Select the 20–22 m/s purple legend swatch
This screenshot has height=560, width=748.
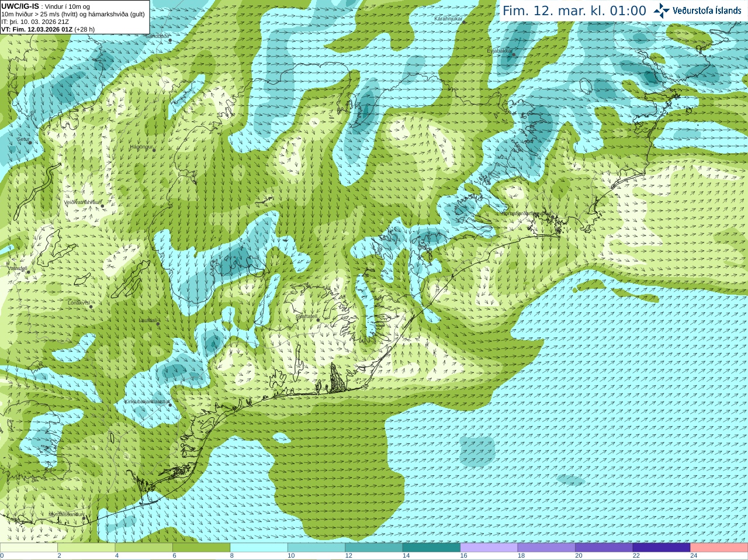click(x=604, y=548)
